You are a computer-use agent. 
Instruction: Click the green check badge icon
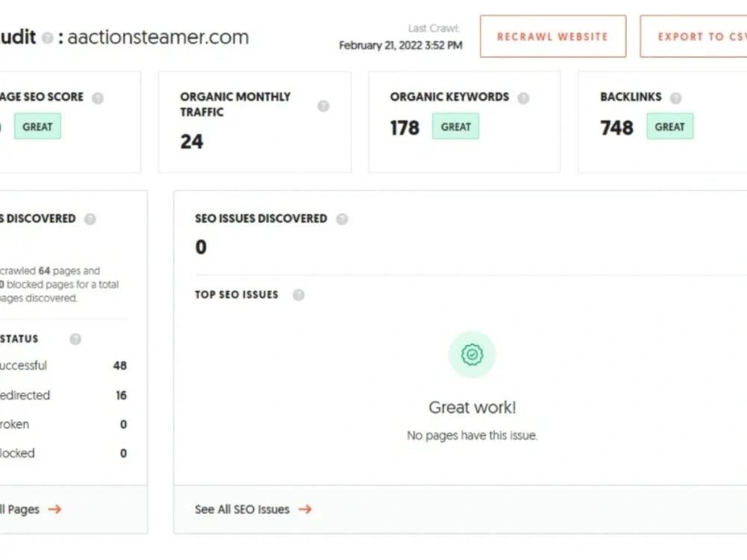click(472, 355)
